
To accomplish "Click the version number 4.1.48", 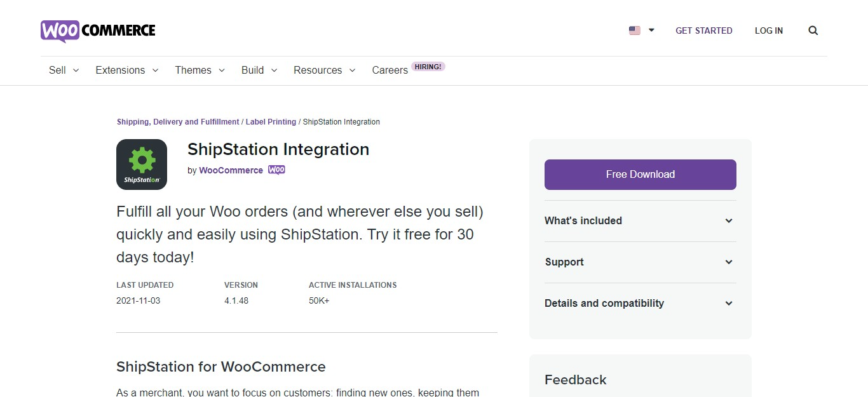I will coord(236,300).
